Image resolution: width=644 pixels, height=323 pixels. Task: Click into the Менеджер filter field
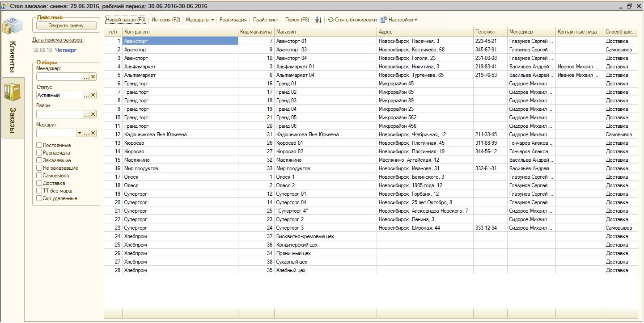point(60,77)
